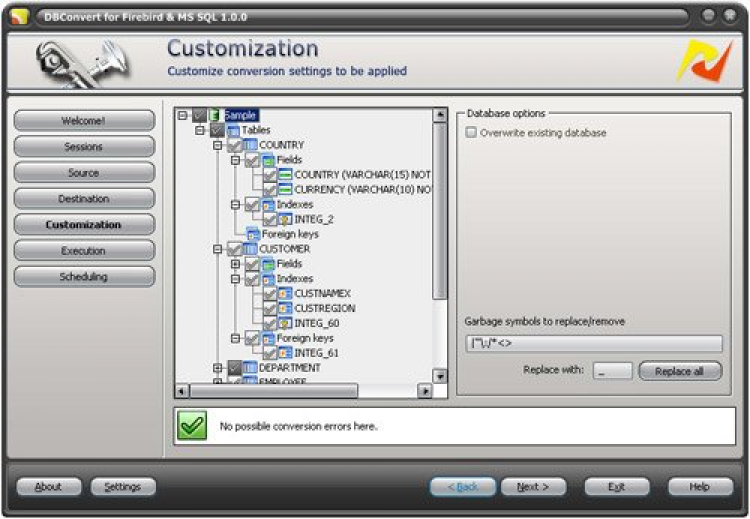750x519 pixels.
Task: Click the tree horizontal scrollbar thumb
Action: 274,391
